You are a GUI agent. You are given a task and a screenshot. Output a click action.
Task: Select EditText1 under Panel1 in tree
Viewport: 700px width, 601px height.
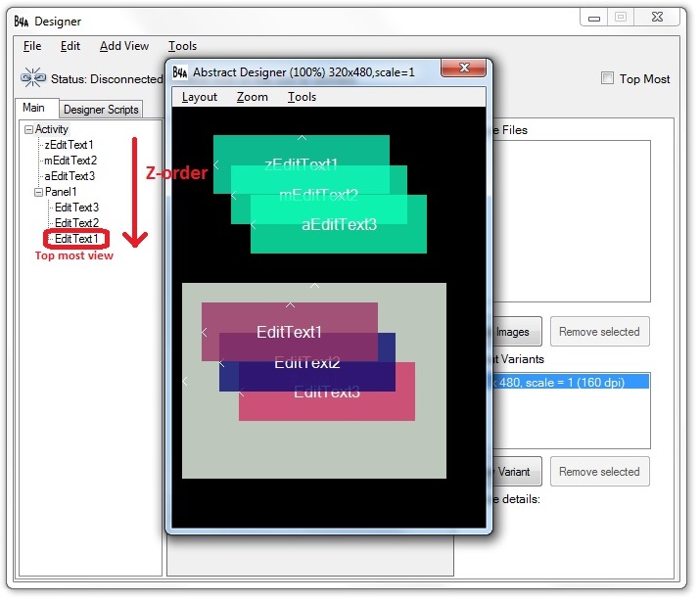[x=76, y=239]
